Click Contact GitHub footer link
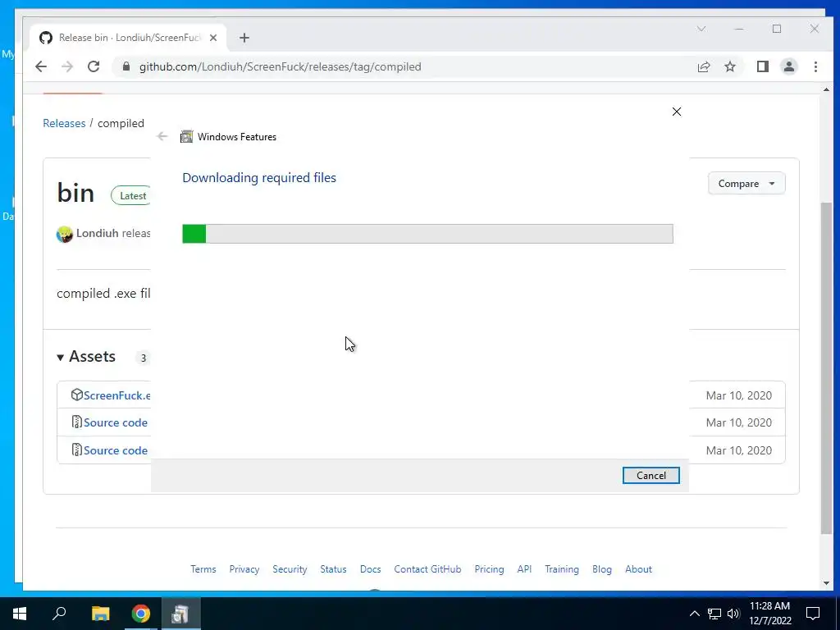The width and height of the screenshot is (840, 630). (x=427, y=569)
